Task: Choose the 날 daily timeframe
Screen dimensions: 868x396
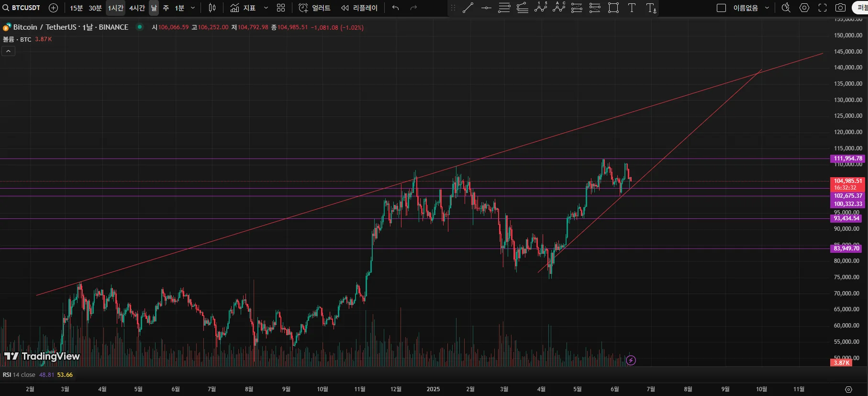Action: (154, 8)
